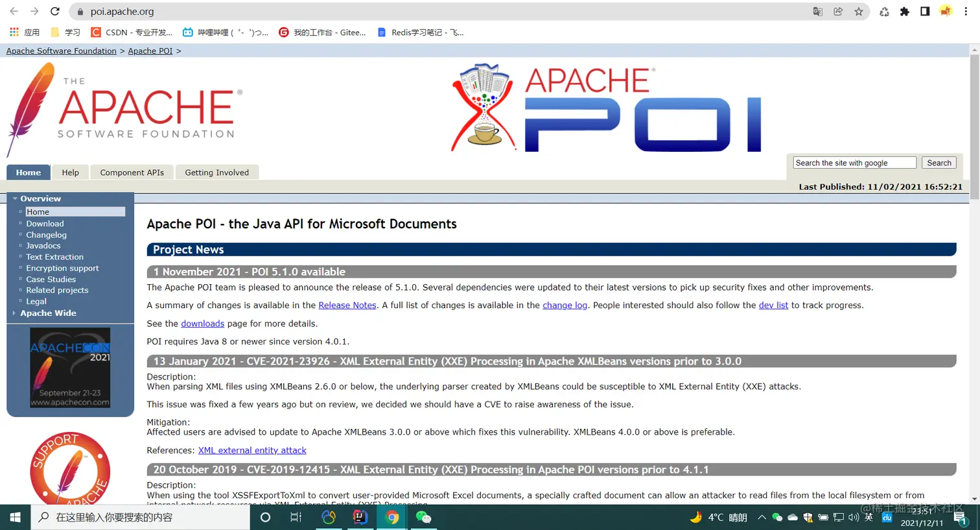This screenshot has height=530, width=980.
Task: Open the Apps bookmark shortcut
Action: 25,32
